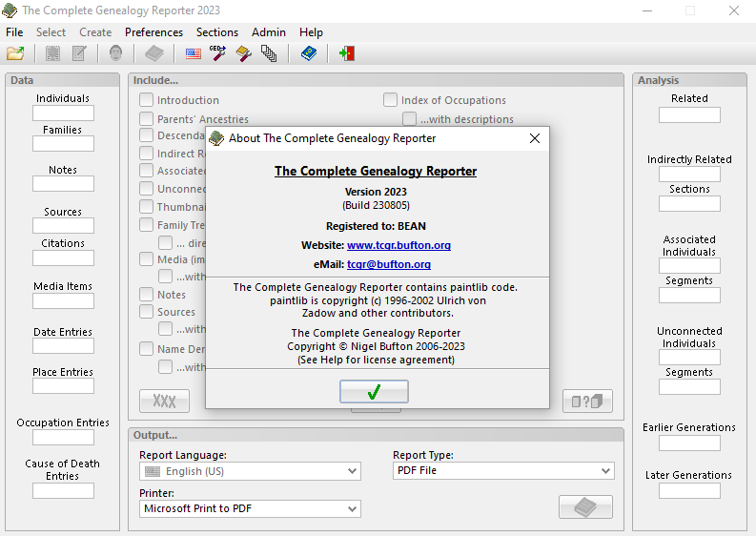The image size is (756, 536).
Task: Enable the Introduction checkbox
Action: click(146, 100)
